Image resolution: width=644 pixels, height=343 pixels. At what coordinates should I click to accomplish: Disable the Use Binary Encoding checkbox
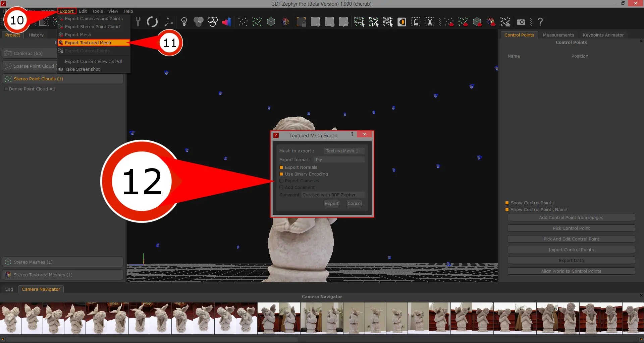[x=282, y=174]
